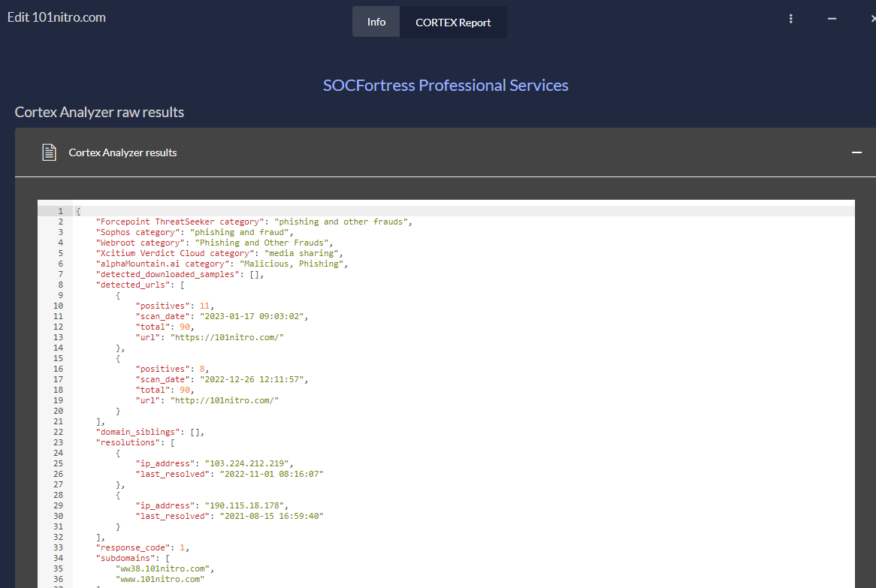This screenshot has width=876, height=588.
Task: Click the URL "http://101nitro.com/"
Action: pos(225,400)
